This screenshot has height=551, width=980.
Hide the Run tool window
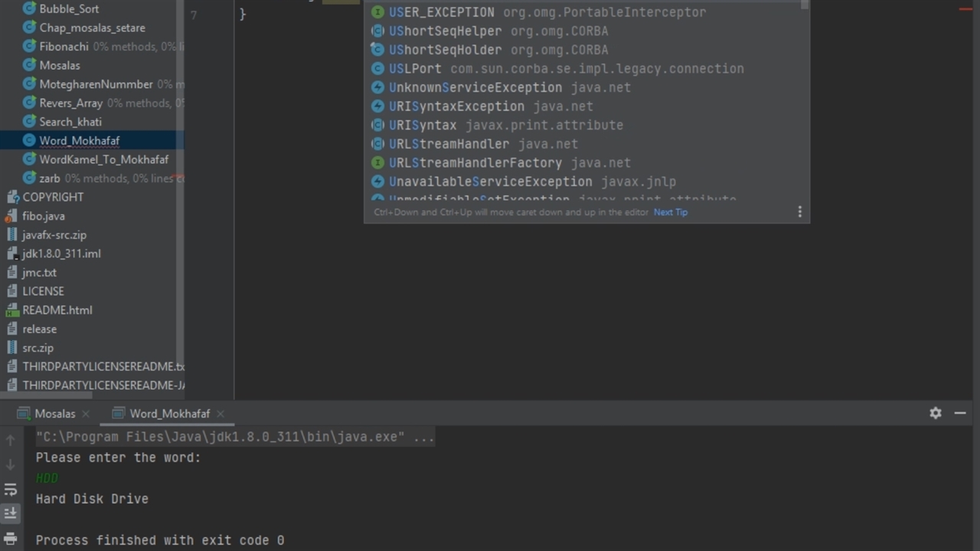pos(960,412)
